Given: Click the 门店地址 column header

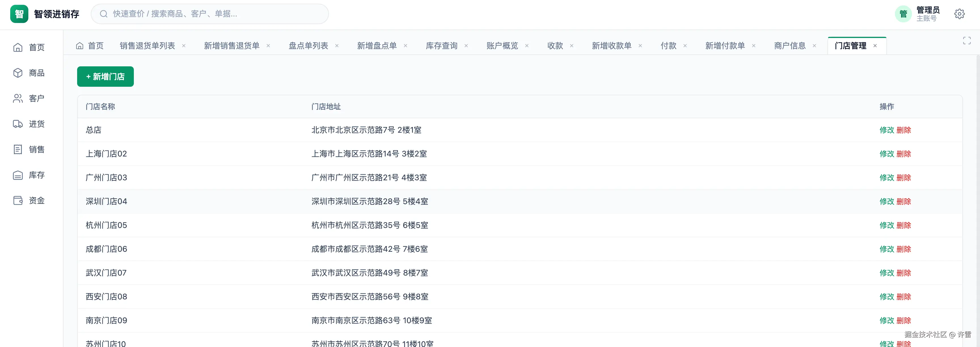Looking at the screenshot, I should tap(326, 107).
